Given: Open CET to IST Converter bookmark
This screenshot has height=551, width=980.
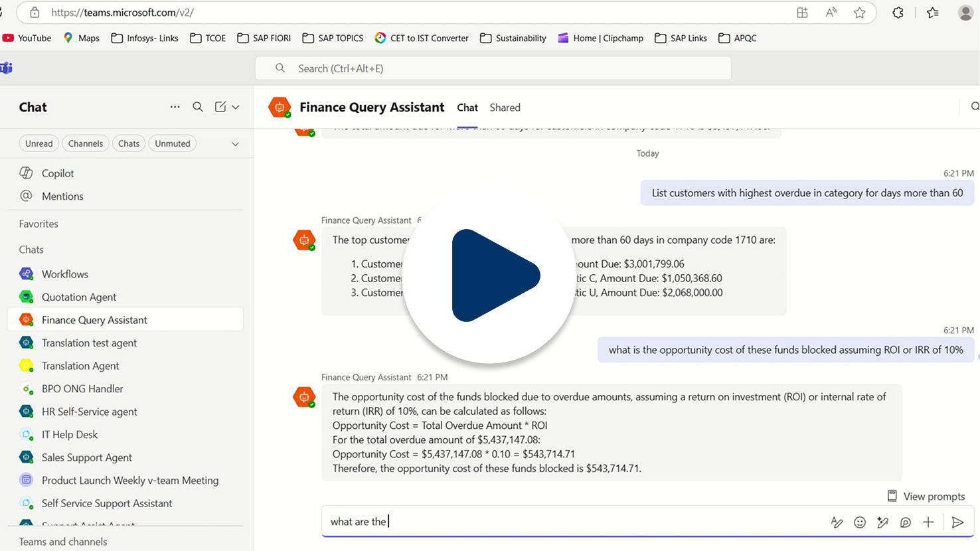Looking at the screenshot, I should [x=422, y=38].
